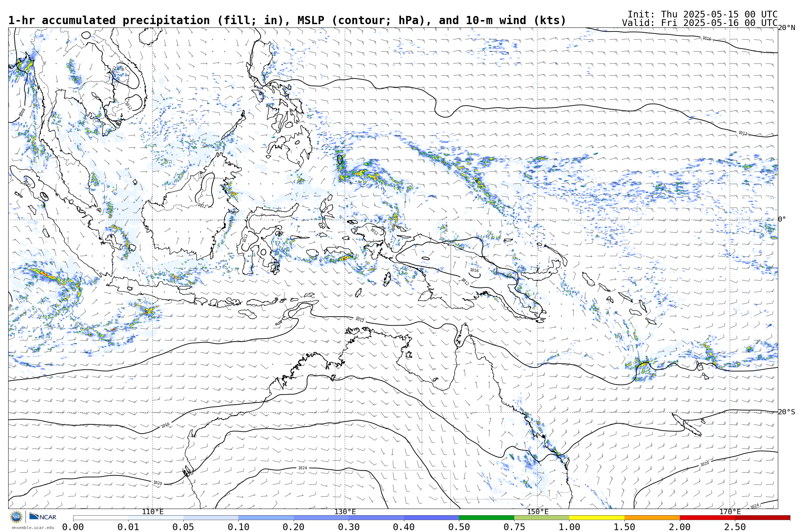Click the 0.01 color bar label
802x532 pixels.
tap(128, 527)
